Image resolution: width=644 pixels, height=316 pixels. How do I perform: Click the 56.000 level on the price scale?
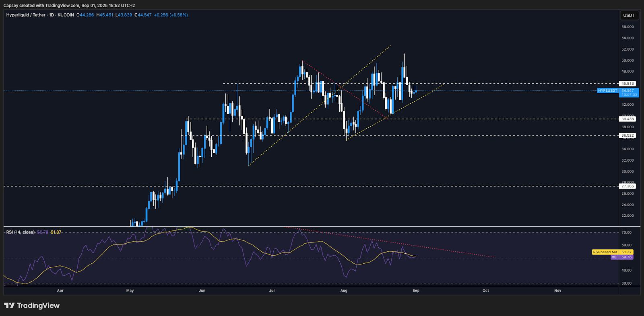pyautogui.click(x=627, y=27)
